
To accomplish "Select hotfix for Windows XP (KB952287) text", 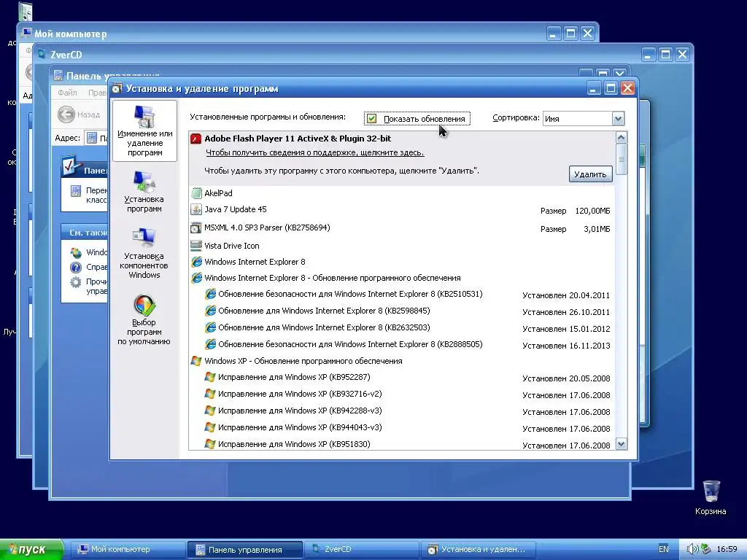I will point(294,377).
